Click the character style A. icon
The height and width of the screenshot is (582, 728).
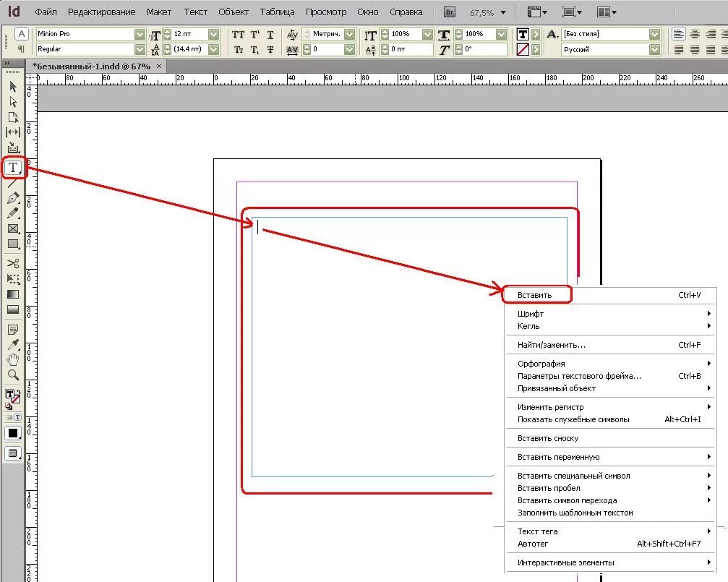point(552,34)
